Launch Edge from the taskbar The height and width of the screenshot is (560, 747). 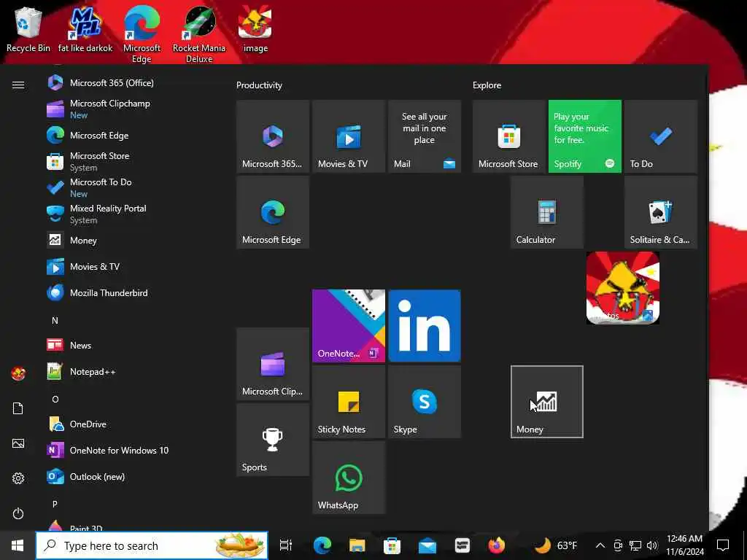tap(322, 545)
